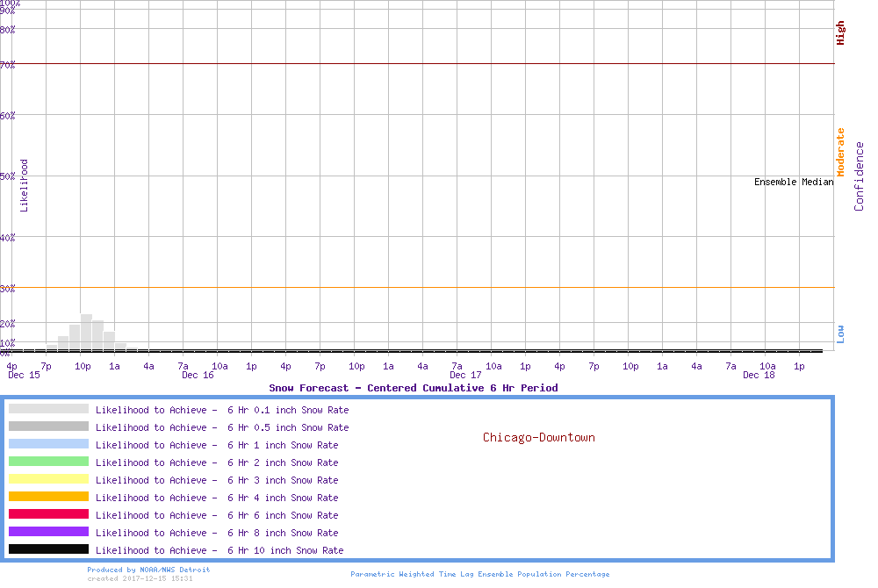The height and width of the screenshot is (588, 878).
Task: Click the Low confidence axis label
Action: pos(840,333)
